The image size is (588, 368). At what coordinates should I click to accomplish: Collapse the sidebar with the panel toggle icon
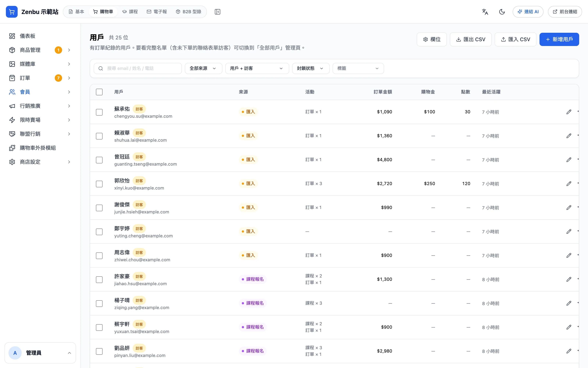[217, 12]
